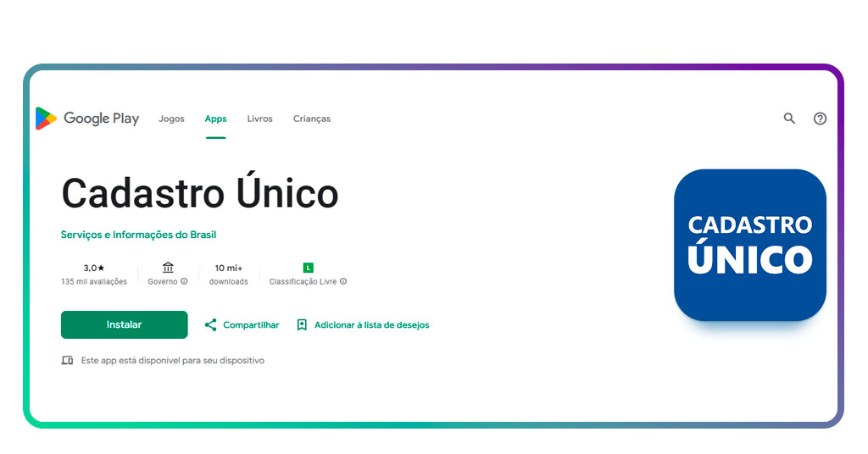This screenshot has height=454, width=868.
Task: Click the Governo building icon
Action: click(x=168, y=268)
